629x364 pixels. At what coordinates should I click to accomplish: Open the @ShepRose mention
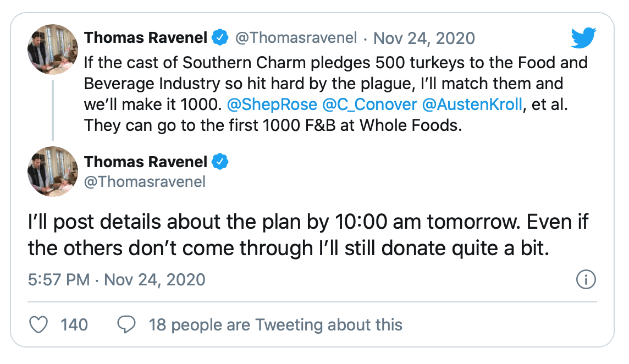tap(272, 104)
